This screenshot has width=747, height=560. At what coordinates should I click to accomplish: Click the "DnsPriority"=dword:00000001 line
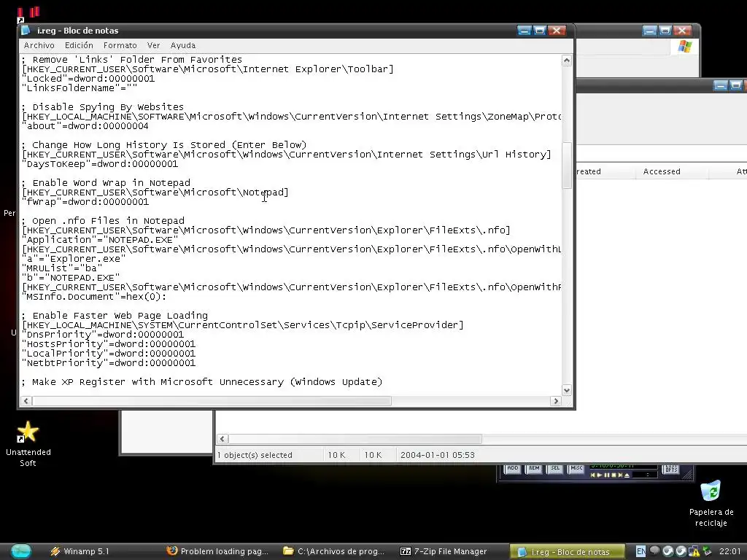pyautogui.click(x=103, y=335)
